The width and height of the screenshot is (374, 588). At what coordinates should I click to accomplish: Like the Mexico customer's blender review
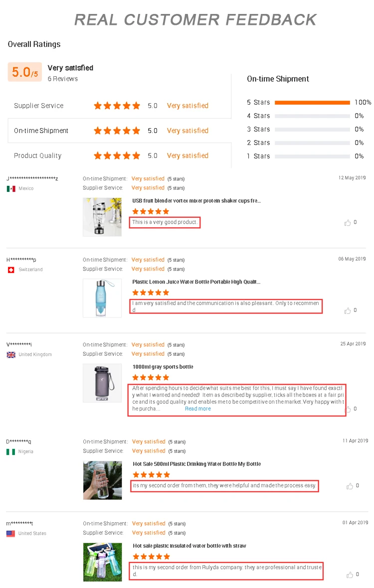[x=348, y=223]
